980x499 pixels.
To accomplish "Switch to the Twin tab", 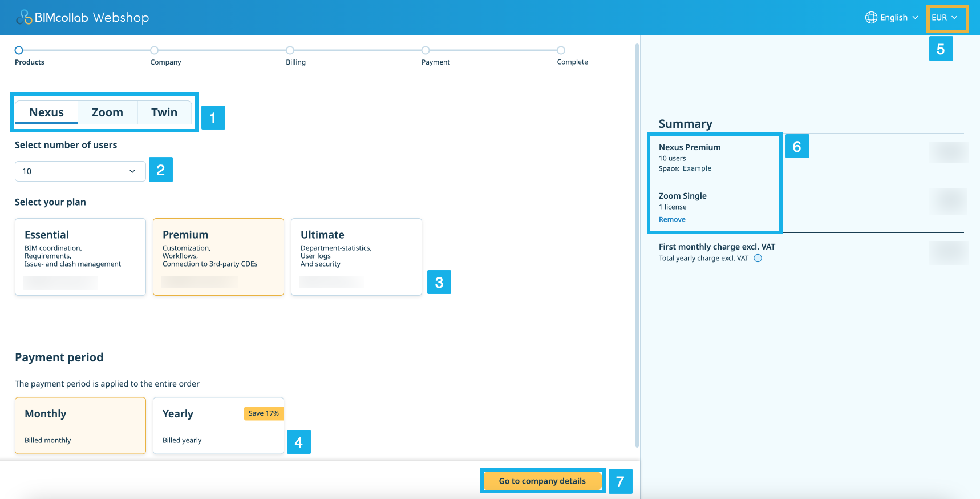I will pos(164,112).
